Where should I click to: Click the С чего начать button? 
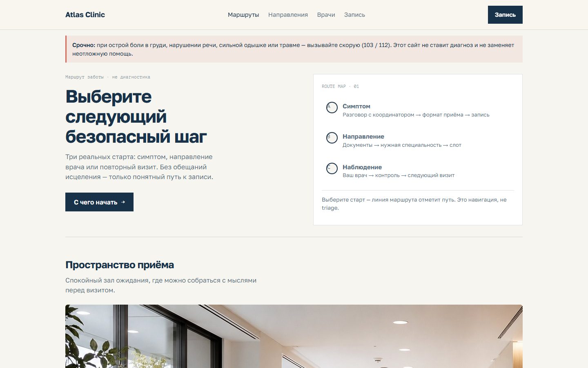(x=99, y=202)
